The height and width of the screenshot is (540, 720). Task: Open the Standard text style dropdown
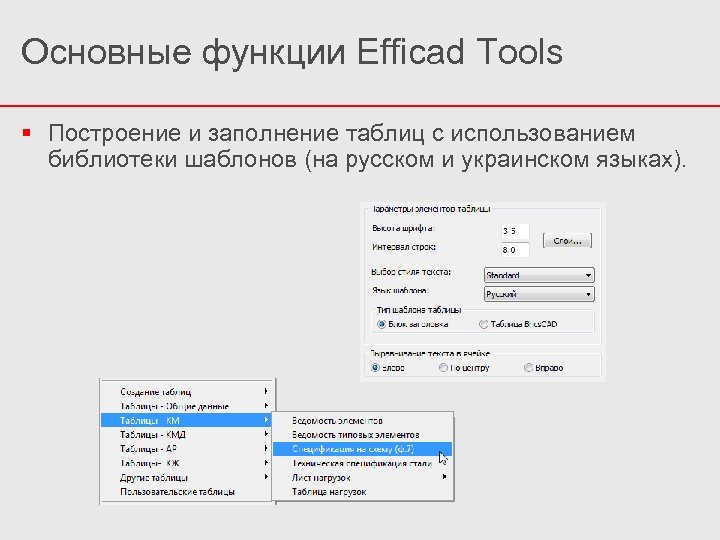click(x=539, y=275)
